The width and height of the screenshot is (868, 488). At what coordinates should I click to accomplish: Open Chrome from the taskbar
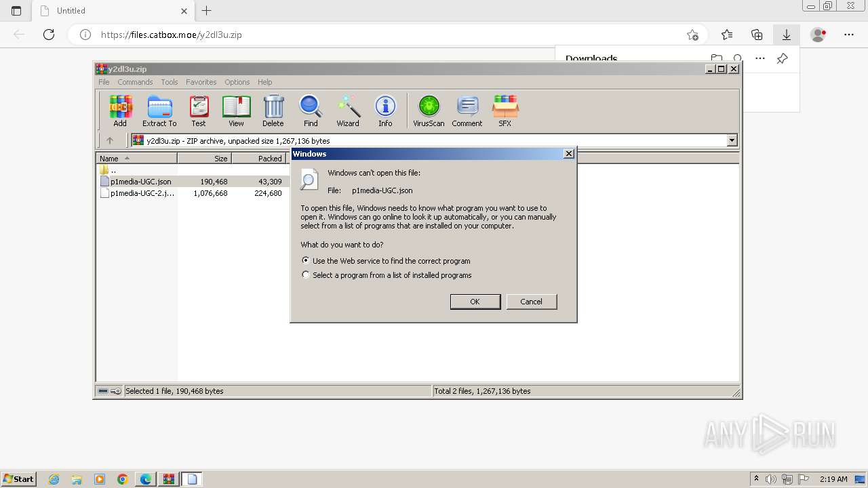tap(123, 479)
